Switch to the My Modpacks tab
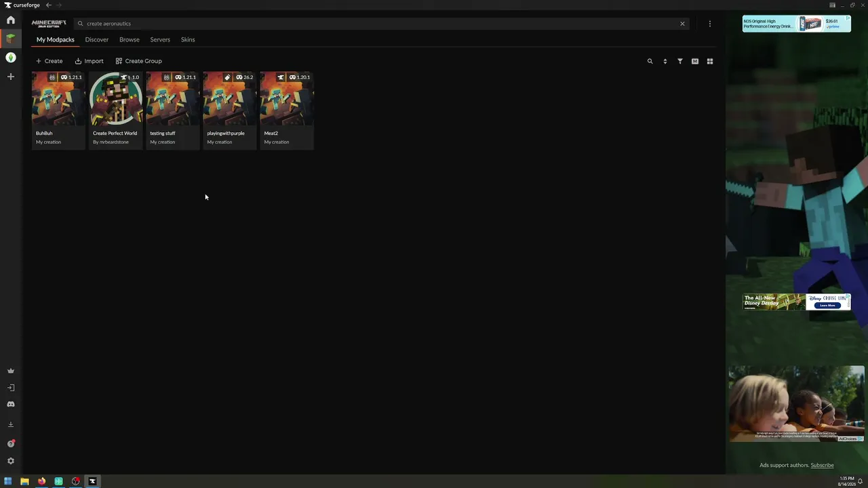The height and width of the screenshot is (488, 868). [56, 39]
